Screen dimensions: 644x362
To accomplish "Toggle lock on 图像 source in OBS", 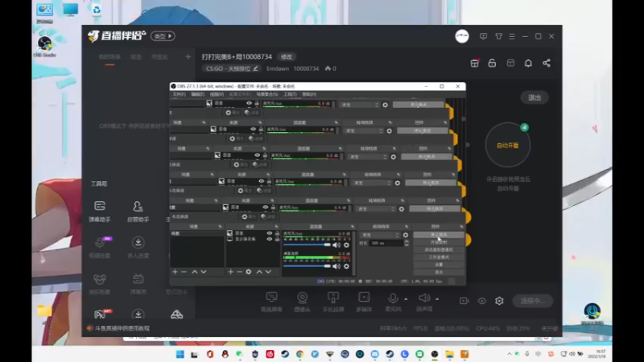I will pyautogui.click(x=277, y=233).
